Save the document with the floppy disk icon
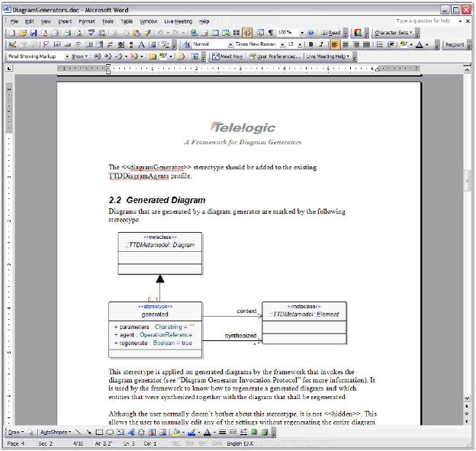Image resolution: width=476 pixels, height=451 pixels. click(x=34, y=33)
